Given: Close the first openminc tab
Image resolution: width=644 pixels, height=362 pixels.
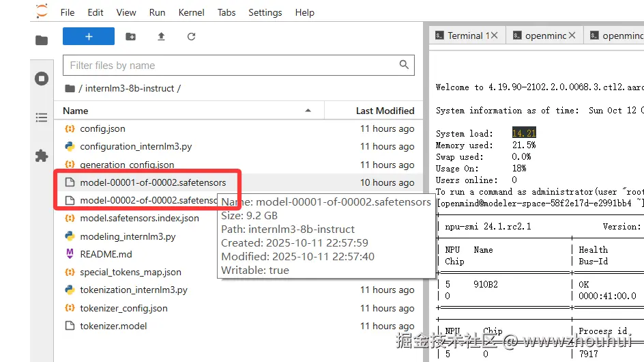Looking at the screenshot, I should (572, 36).
